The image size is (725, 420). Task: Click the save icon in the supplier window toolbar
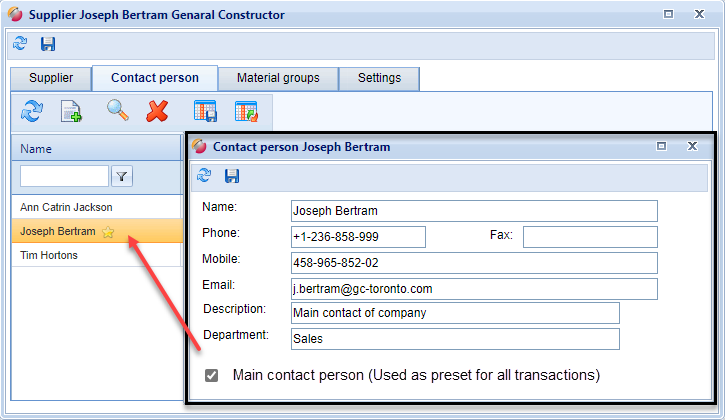pyautogui.click(x=48, y=44)
